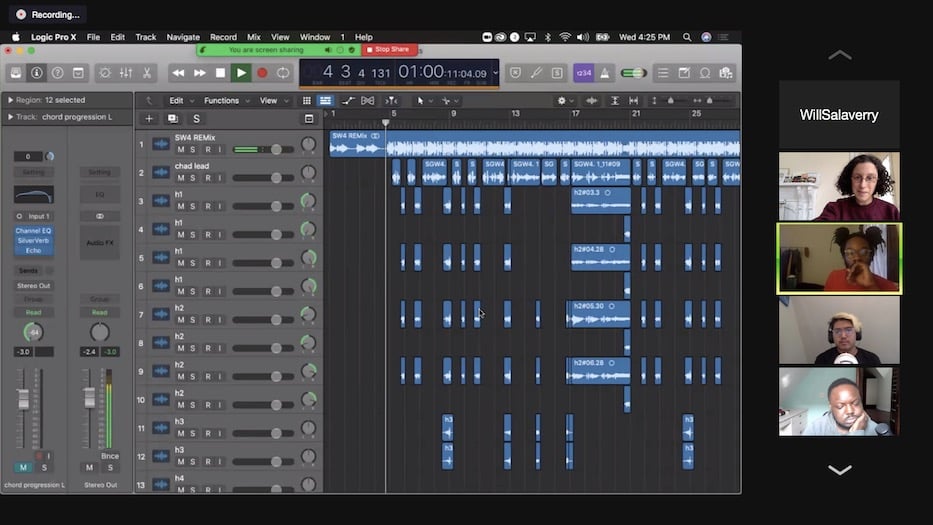Viewport: 933px width, 525px height.
Task: Add a new track with plus button
Action: (149, 118)
